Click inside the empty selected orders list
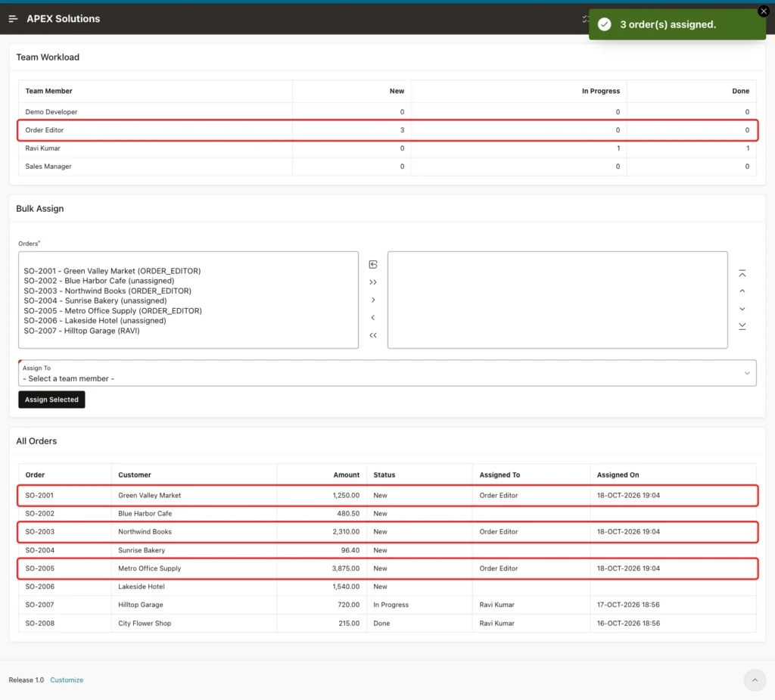Screen dimensions: 775x700 point(557,300)
